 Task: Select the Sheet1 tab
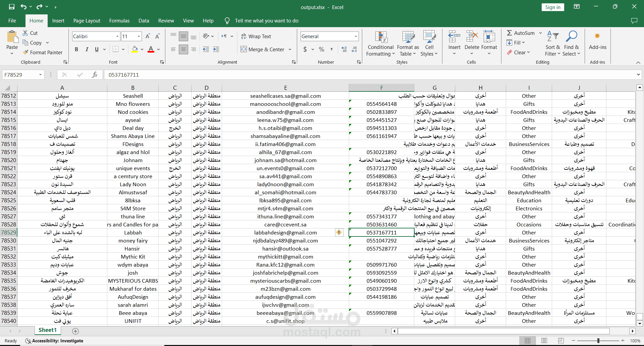tap(48, 330)
